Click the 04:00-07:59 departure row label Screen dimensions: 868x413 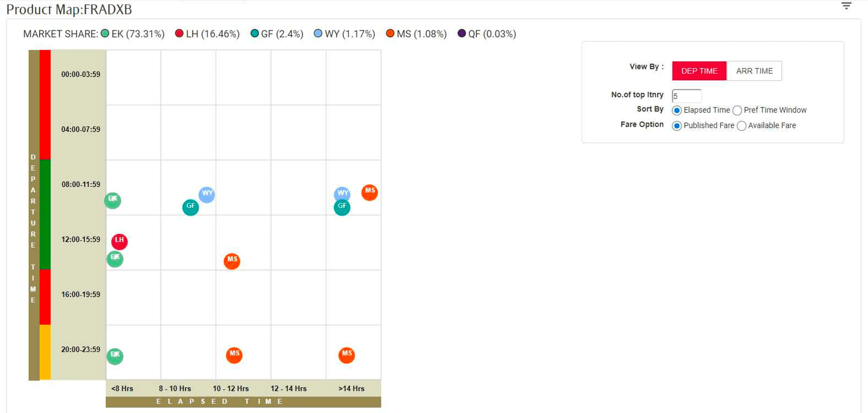coord(81,130)
